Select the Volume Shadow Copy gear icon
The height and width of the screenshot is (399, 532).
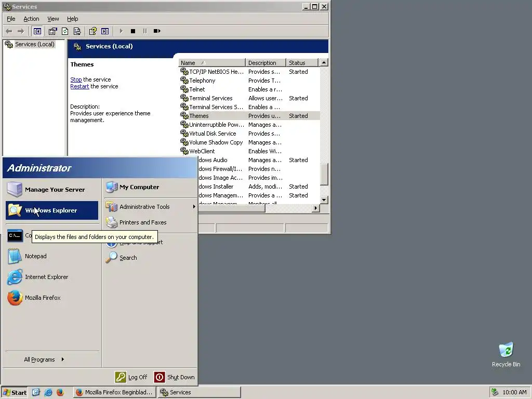pyautogui.click(x=184, y=142)
